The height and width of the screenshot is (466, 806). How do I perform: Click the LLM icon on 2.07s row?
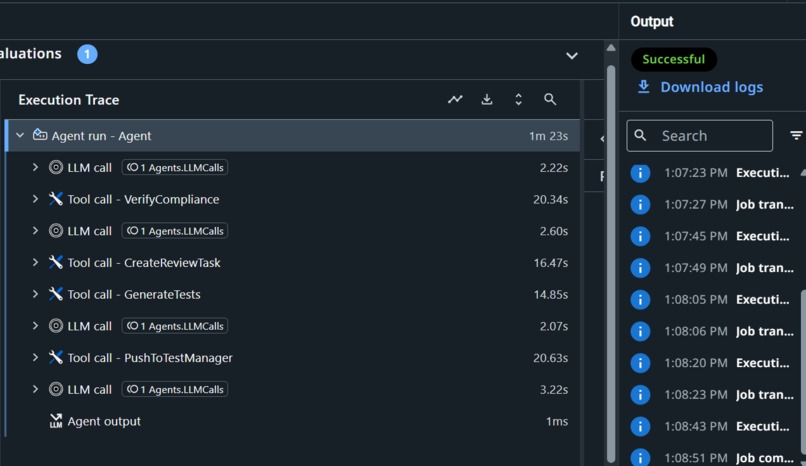(x=56, y=326)
